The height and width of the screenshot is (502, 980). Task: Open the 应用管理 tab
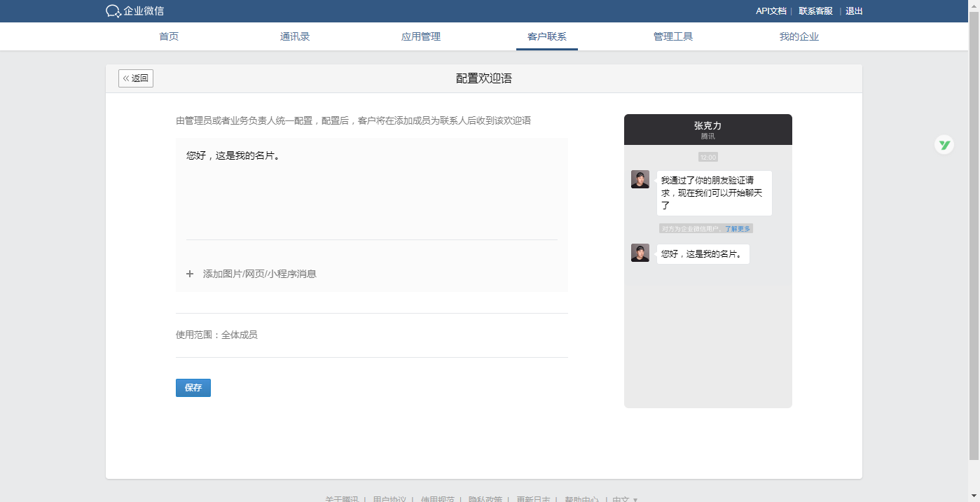[x=421, y=36]
